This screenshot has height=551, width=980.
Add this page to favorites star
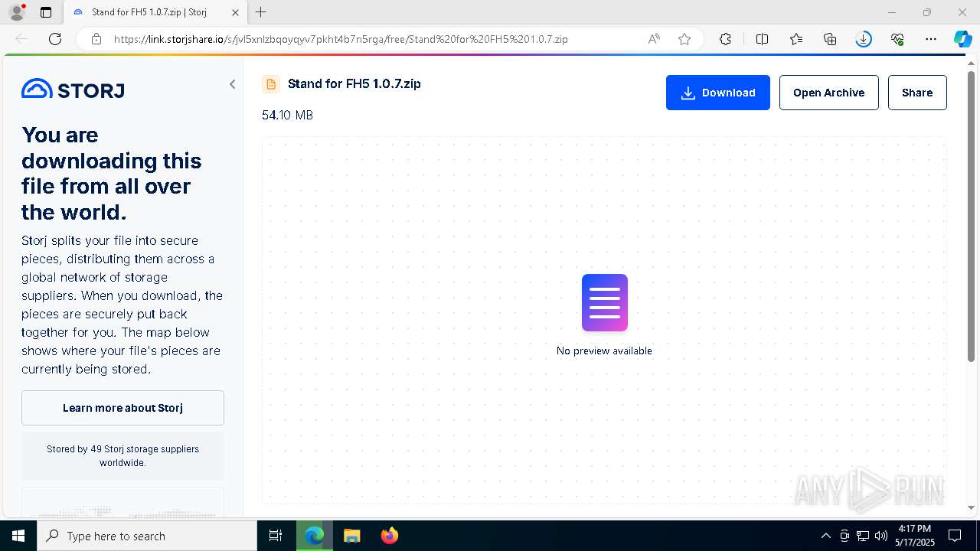click(684, 39)
